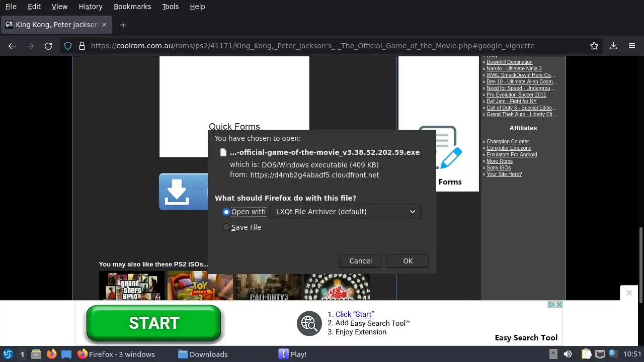644x362 pixels.
Task: Switch to Firefox - 3 windows taskbar entry
Action: coord(116,354)
